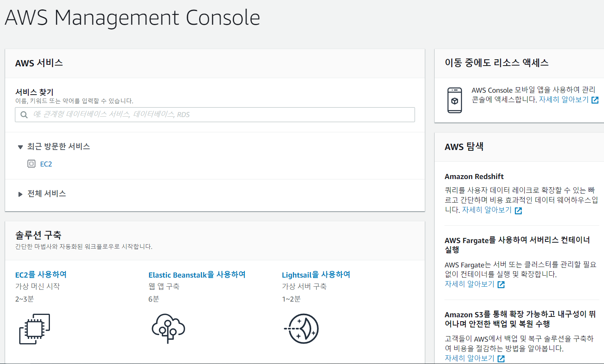Click the 1~2분 duration text
This screenshot has height=364, width=604.
coord(291,299)
